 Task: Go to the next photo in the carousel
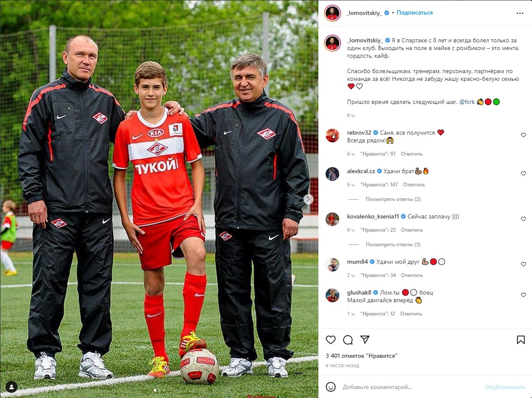(x=309, y=199)
